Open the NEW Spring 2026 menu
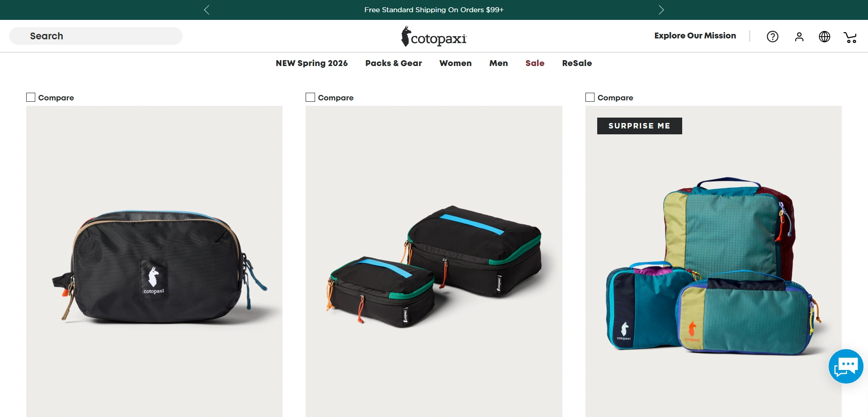The width and height of the screenshot is (868, 417). coord(311,63)
